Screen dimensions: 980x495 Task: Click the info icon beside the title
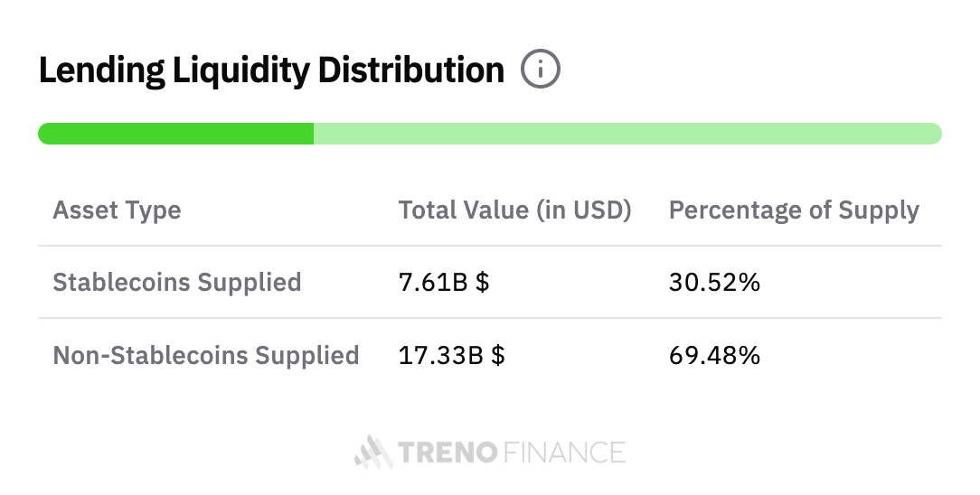point(541,70)
